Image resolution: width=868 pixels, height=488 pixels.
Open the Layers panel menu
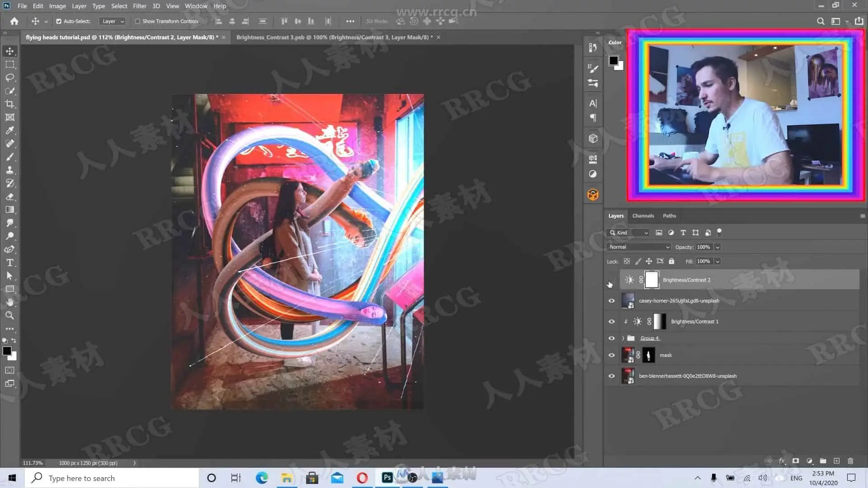pyautogui.click(x=863, y=216)
